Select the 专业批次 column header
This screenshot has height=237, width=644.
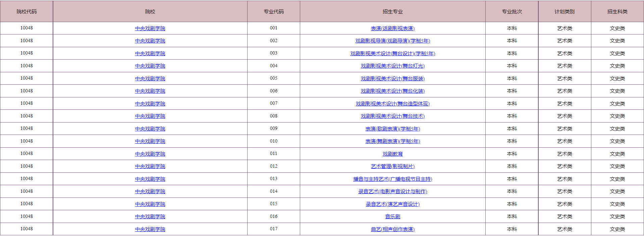512,12
